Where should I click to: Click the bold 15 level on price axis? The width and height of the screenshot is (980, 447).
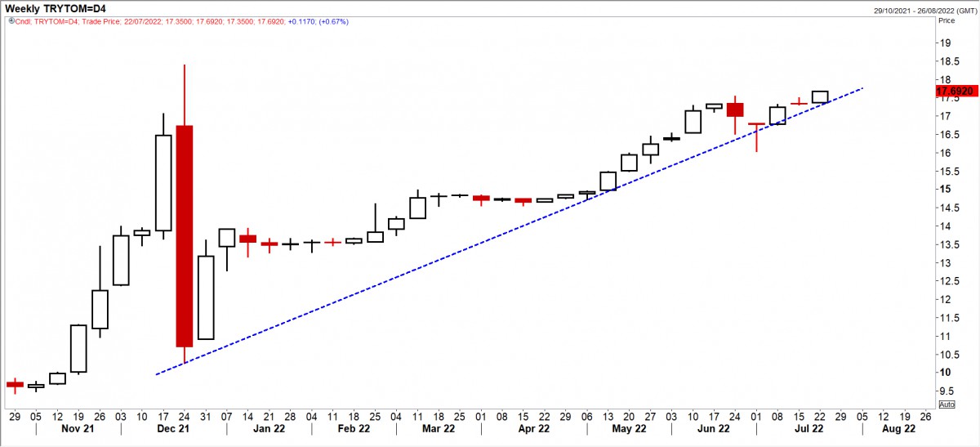coord(944,190)
